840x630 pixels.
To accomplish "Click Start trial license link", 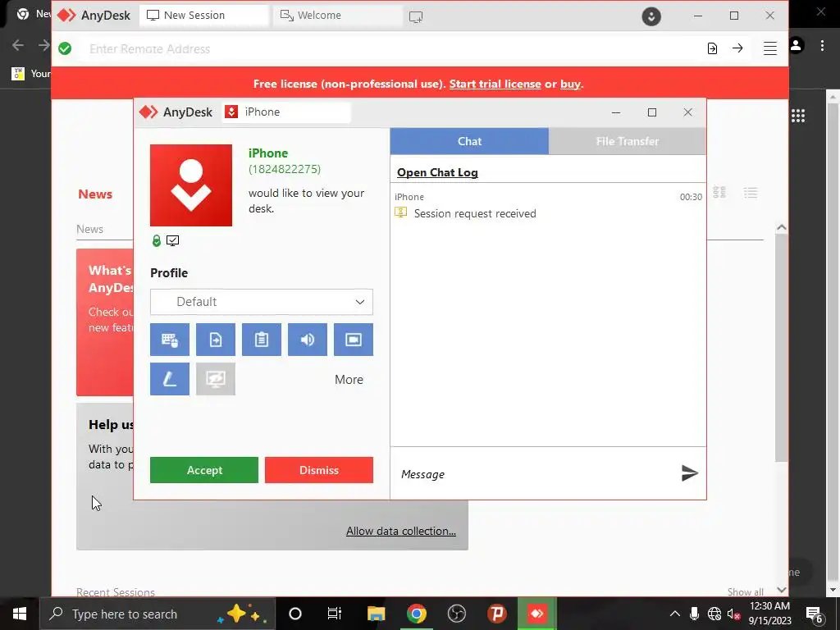I will [495, 84].
